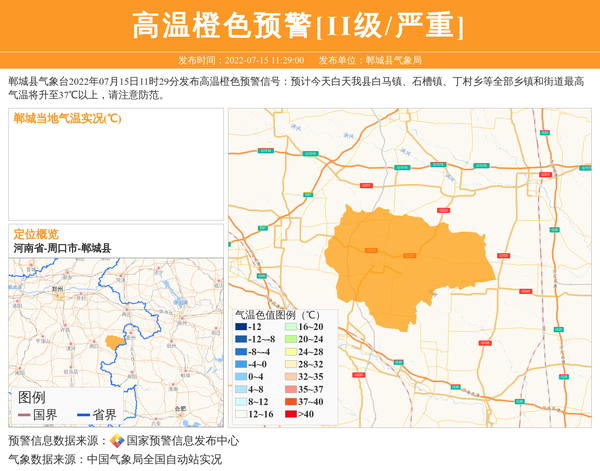Click the small orange county on overview map

pyautogui.click(x=113, y=342)
